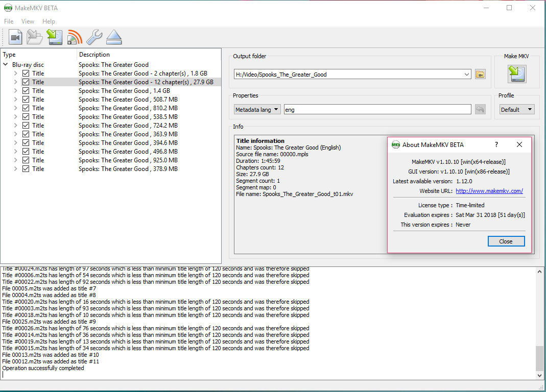Toggle checkbox for the 1.4 GB title
This screenshot has height=392, width=546.
coord(26,91)
